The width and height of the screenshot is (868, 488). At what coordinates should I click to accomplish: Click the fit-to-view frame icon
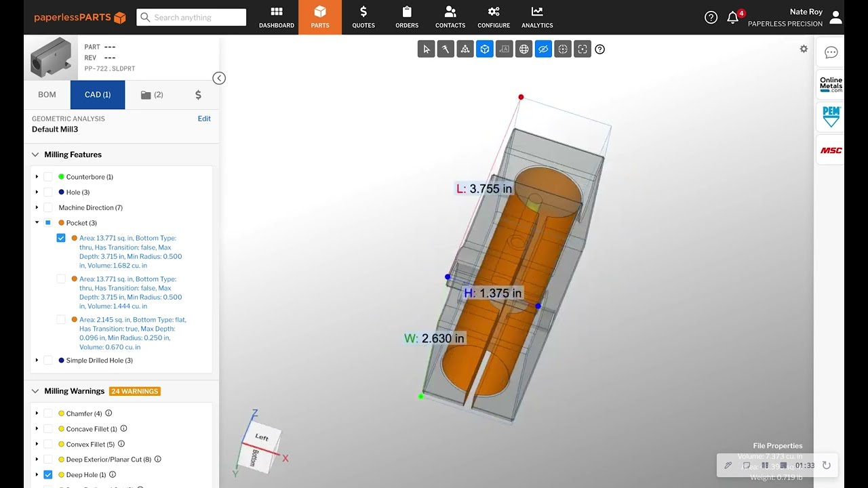click(x=582, y=49)
